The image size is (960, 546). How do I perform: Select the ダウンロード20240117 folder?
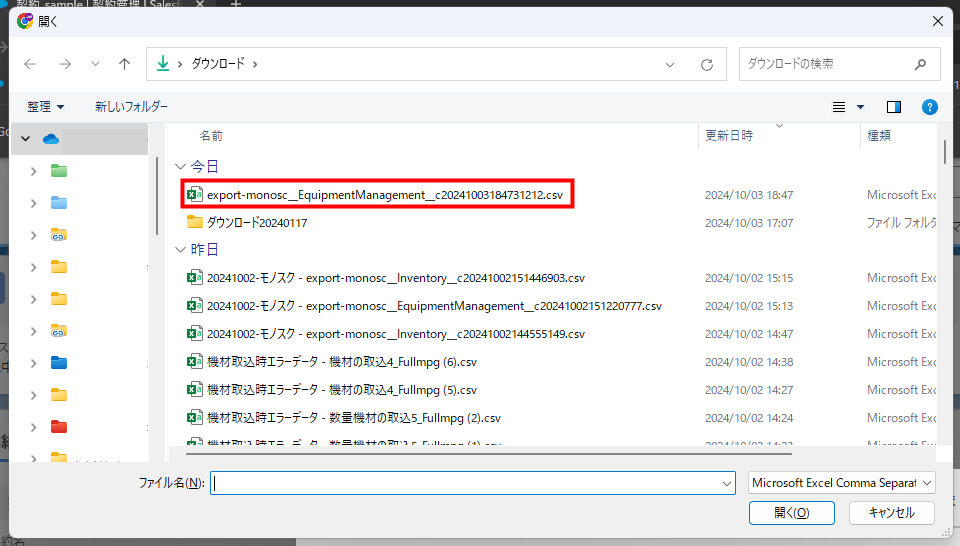pos(256,223)
